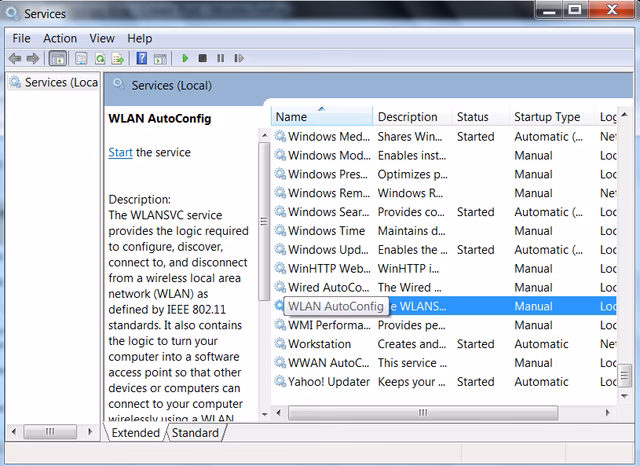Click Started status of Workstation row
This screenshot has width=640, height=466.
(x=476, y=344)
